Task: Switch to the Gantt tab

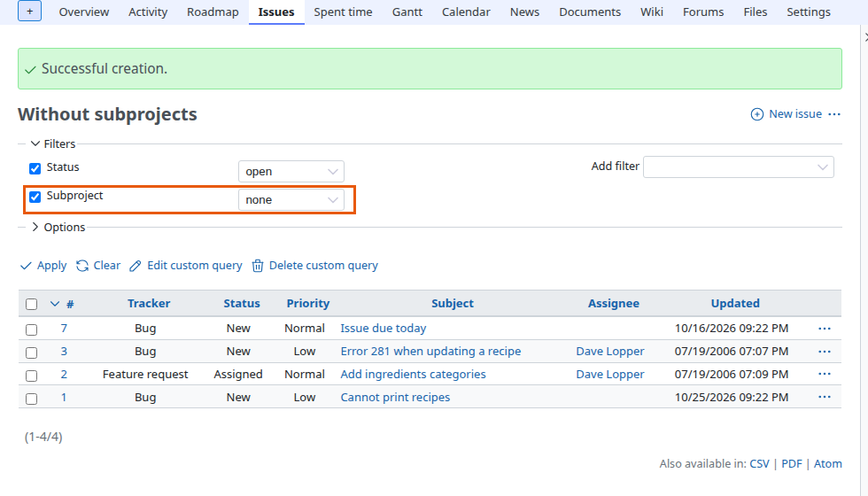Action: point(407,12)
